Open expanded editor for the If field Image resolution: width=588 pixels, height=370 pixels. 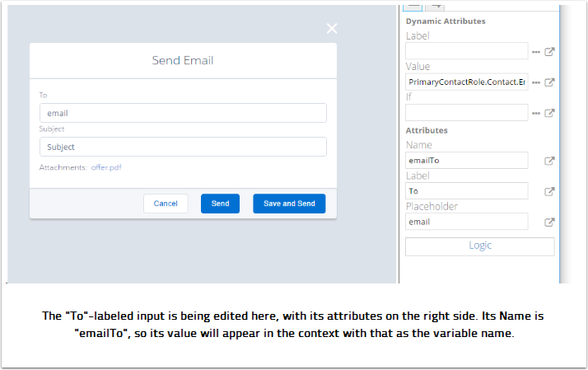point(550,113)
